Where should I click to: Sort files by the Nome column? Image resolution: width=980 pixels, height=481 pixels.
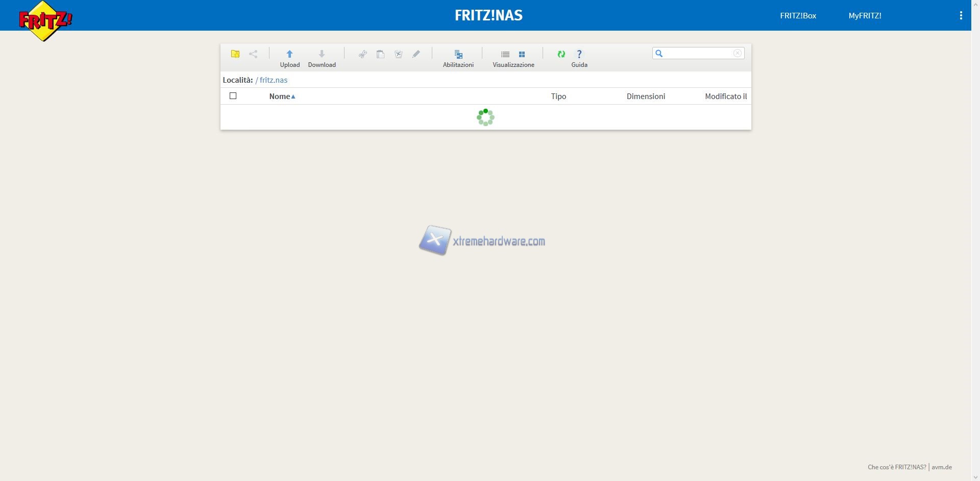pyautogui.click(x=280, y=97)
